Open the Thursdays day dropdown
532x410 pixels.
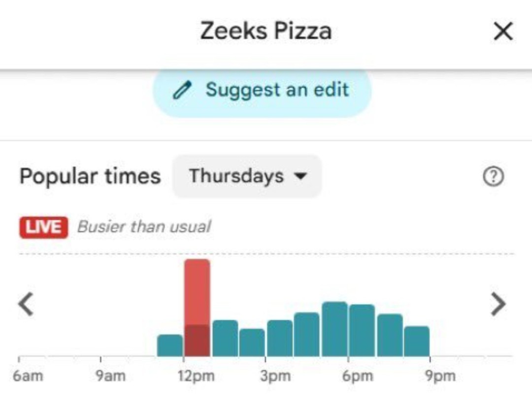point(247,176)
